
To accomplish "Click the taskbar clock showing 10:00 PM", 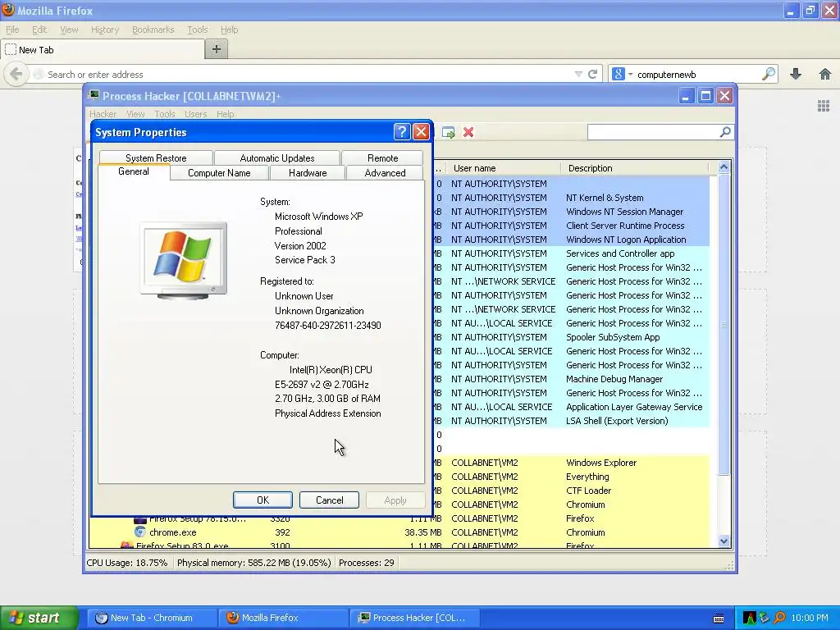I will point(810,618).
